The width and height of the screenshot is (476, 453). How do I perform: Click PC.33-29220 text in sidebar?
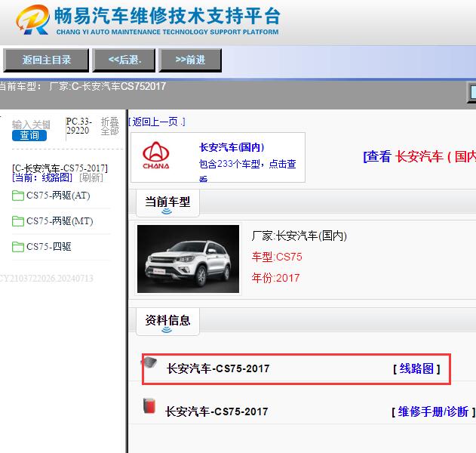coord(78,126)
